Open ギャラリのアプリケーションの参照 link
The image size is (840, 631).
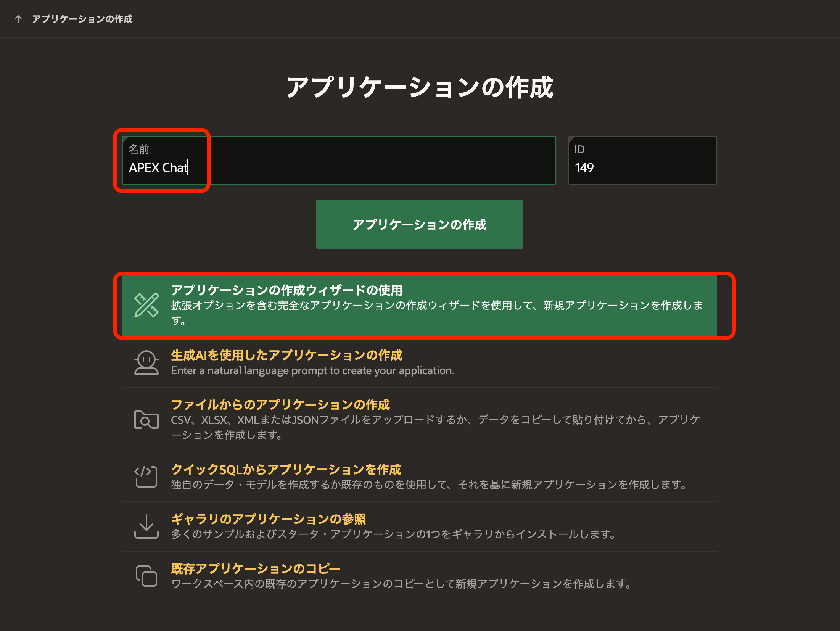pyautogui.click(x=268, y=519)
